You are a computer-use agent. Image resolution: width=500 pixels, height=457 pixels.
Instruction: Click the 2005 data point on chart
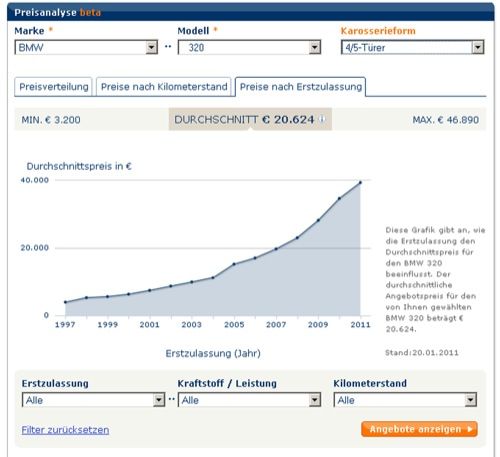[234, 264]
